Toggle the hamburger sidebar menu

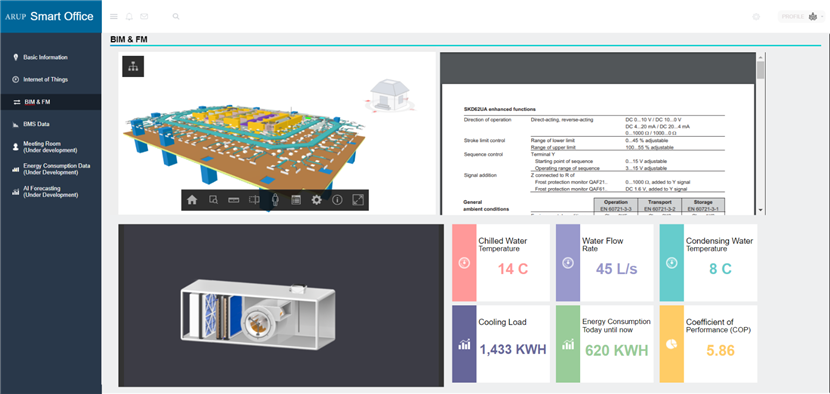114,16
